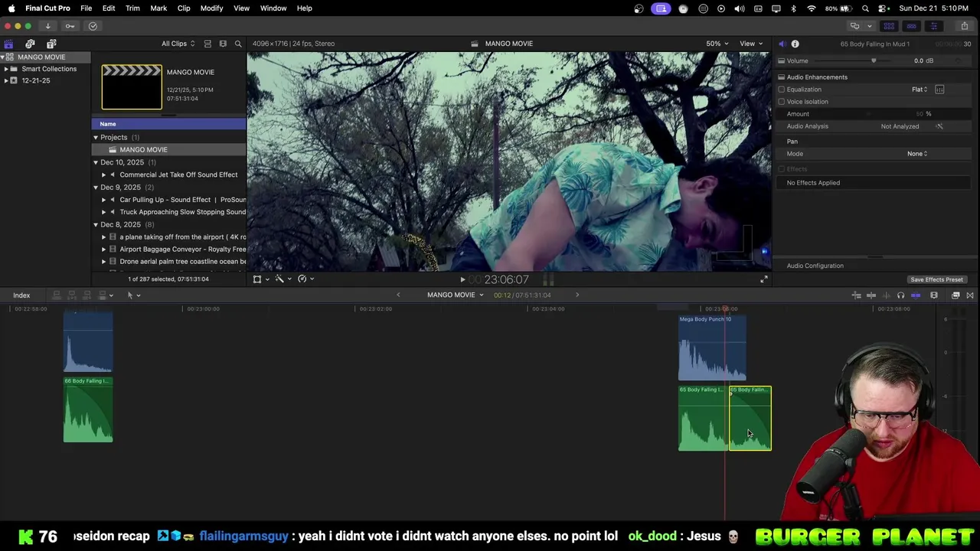Screen dimensions: 980x551
Task: Show the Libraries sidebar clapper icon
Action: coord(8,44)
